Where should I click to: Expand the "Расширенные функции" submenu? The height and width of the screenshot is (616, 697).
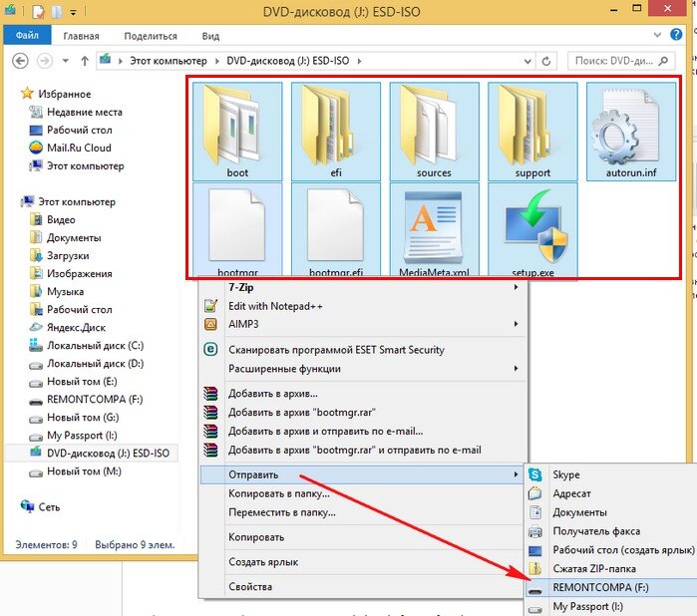(516, 369)
